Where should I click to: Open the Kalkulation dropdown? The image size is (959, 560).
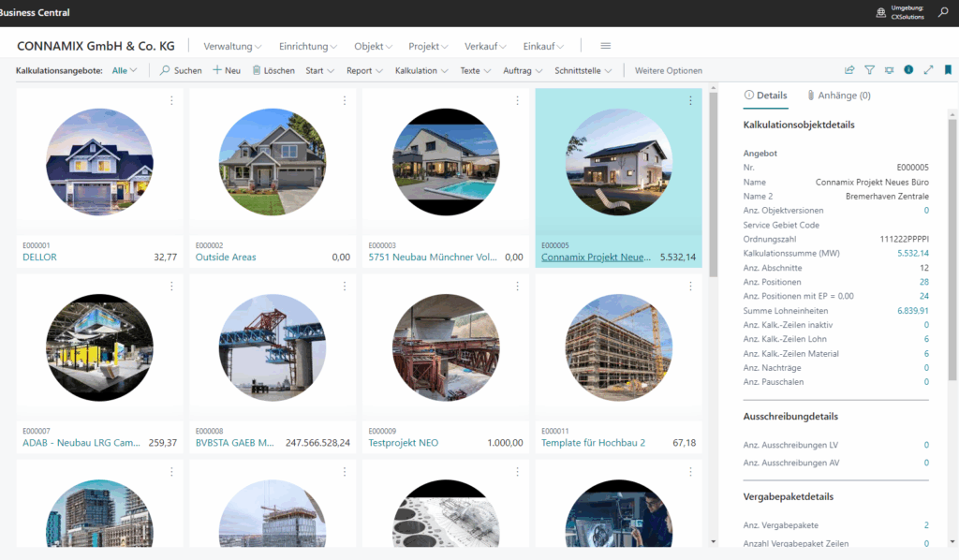(421, 70)
